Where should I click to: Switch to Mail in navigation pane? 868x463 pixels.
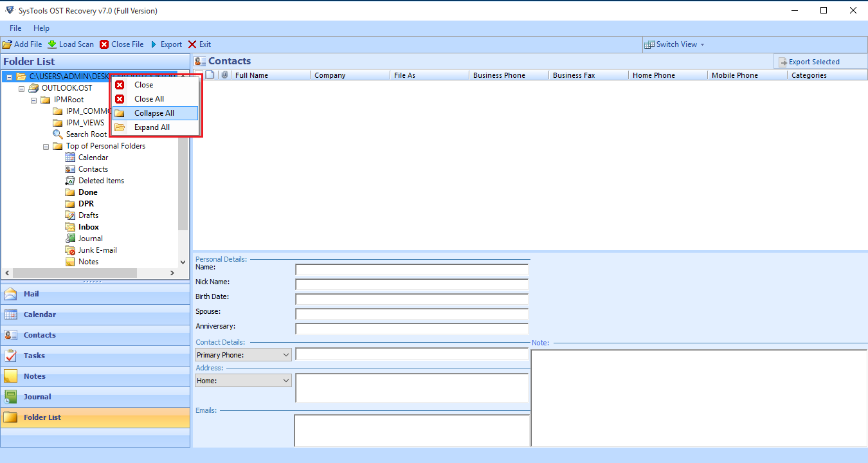pos(95,294)
